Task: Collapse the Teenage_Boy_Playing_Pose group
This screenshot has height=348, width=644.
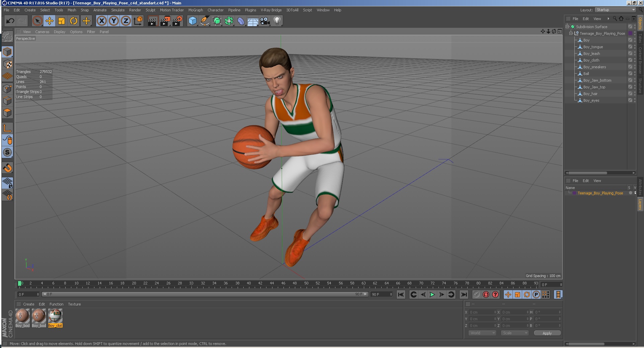Action: (571, 33)
